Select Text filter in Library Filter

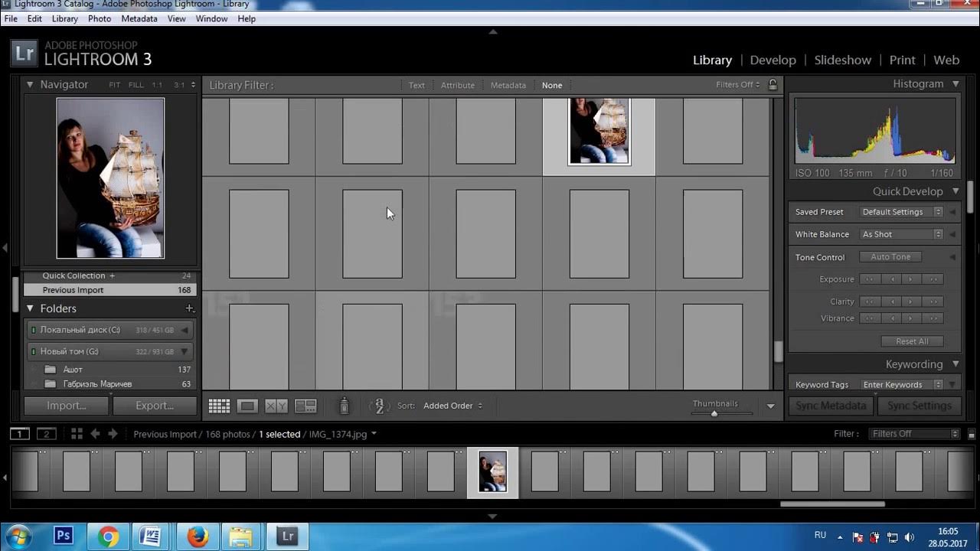coord(416,86)
